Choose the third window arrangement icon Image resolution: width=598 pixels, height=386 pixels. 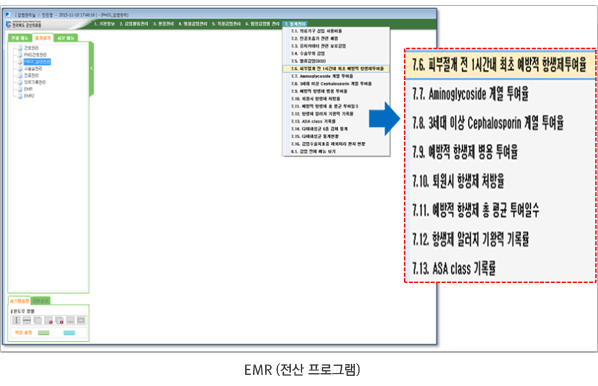(38, 320)
